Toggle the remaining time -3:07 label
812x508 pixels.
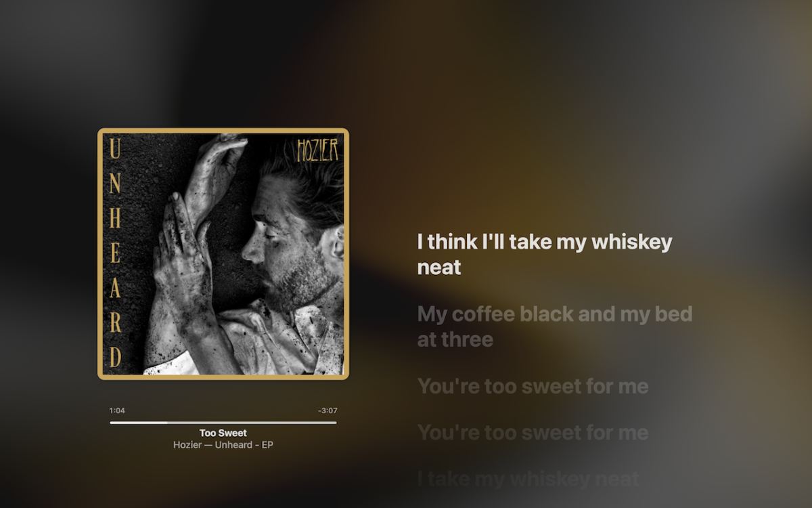[328, 410]
